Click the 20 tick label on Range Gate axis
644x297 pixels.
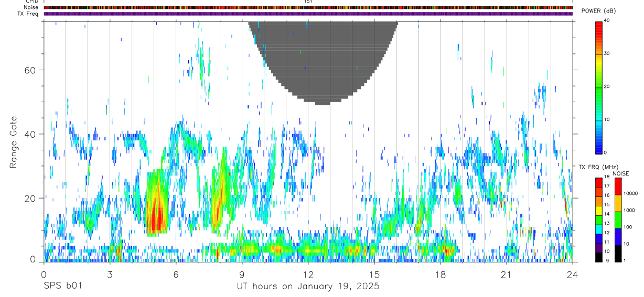(x=29, y=199)
